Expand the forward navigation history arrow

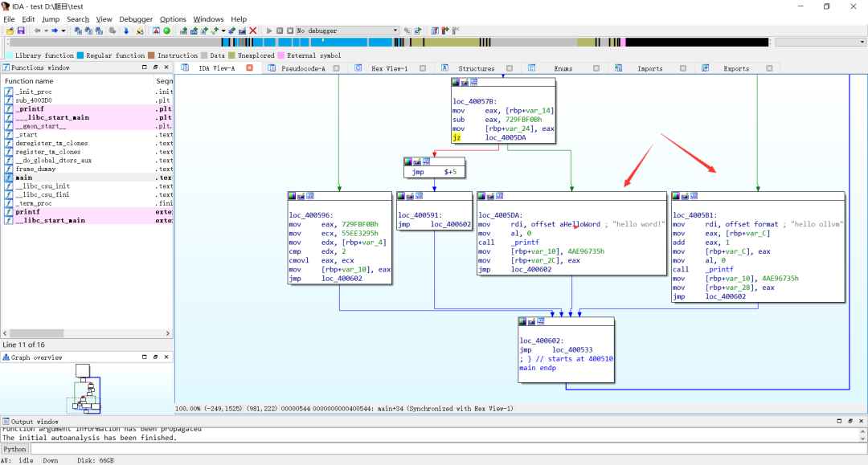[x=63, y=31]
